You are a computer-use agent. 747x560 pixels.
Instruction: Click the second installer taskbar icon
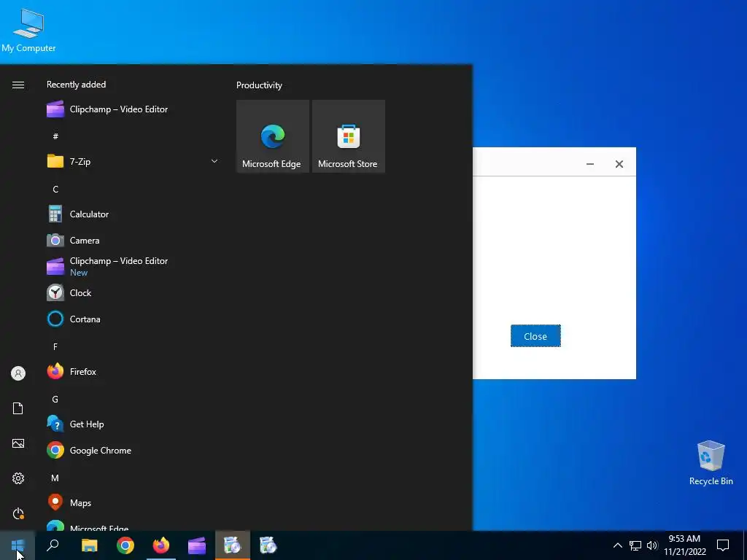[268, 545]
